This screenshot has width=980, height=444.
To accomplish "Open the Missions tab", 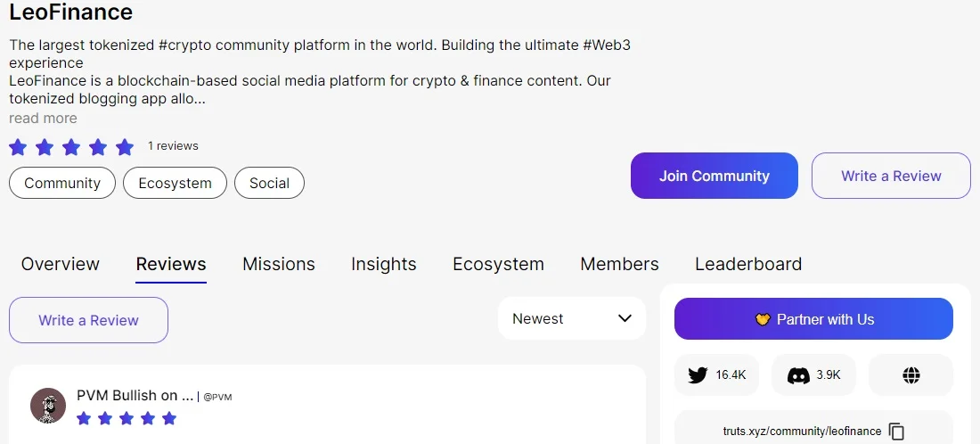I will click(279, 264).
